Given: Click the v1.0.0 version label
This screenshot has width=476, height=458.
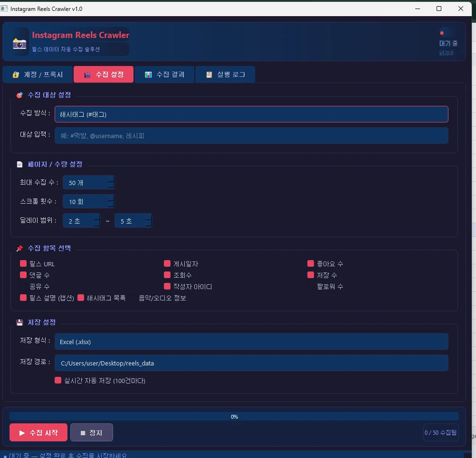Looking at the screenshot, I should coord(446,53).
